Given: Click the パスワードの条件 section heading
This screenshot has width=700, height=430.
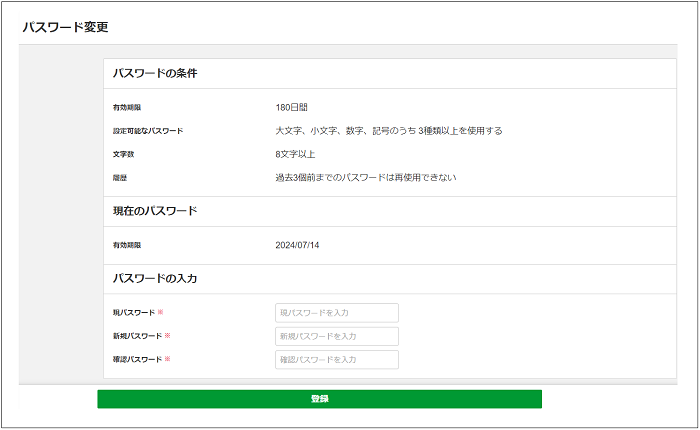Looking at the screenshot, I should click(155, 73).
